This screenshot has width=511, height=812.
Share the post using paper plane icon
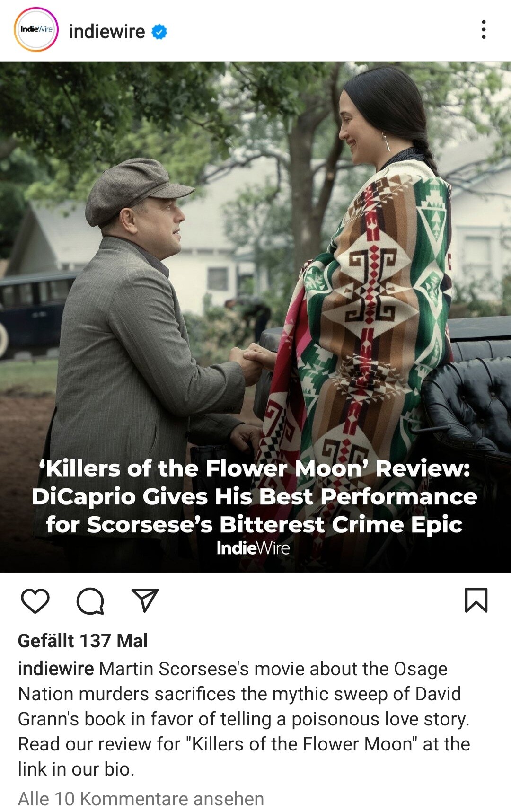pos(145,600)
